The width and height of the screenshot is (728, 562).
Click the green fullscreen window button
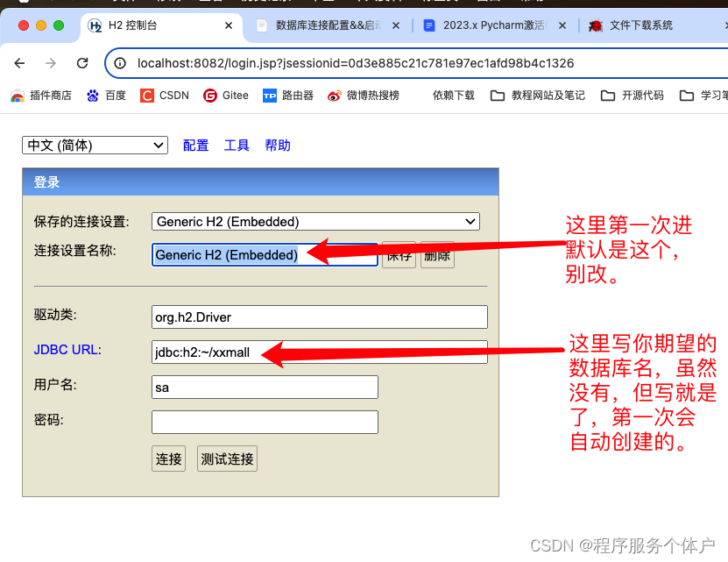click(x=59, y=25)
